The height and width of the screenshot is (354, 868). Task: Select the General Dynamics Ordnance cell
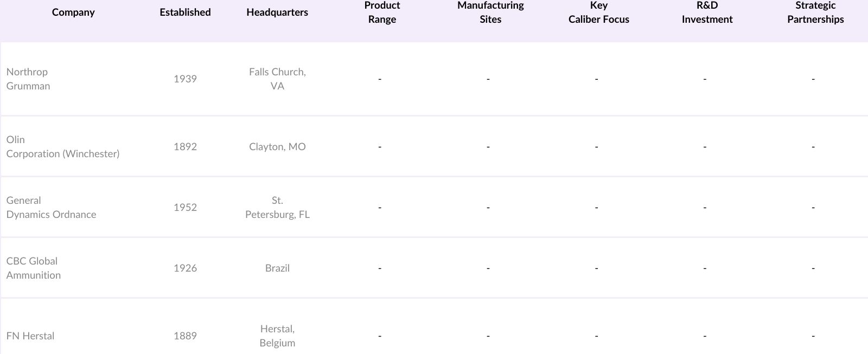[51, 208]
